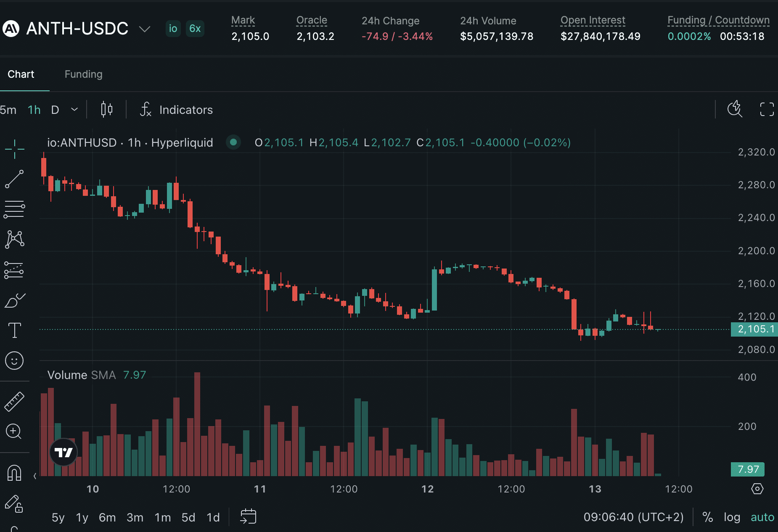Screen dimensions: 778x532
Task: Set chart range to 6m
Action: (107, 517)
